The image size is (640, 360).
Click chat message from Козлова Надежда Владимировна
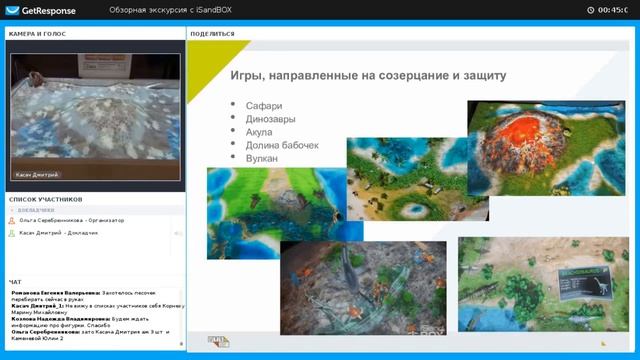(80, 322)
